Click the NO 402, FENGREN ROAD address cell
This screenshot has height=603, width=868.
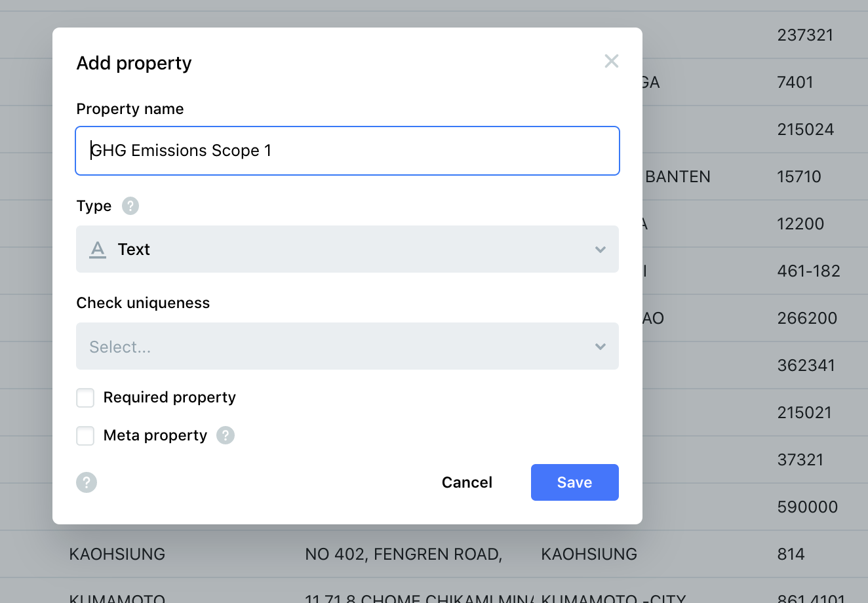[x=404, y=554]
